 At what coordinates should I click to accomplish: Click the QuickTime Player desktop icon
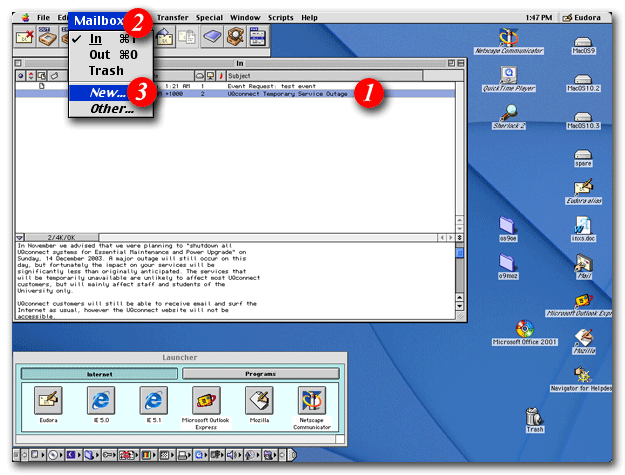(x=508, y=76)
